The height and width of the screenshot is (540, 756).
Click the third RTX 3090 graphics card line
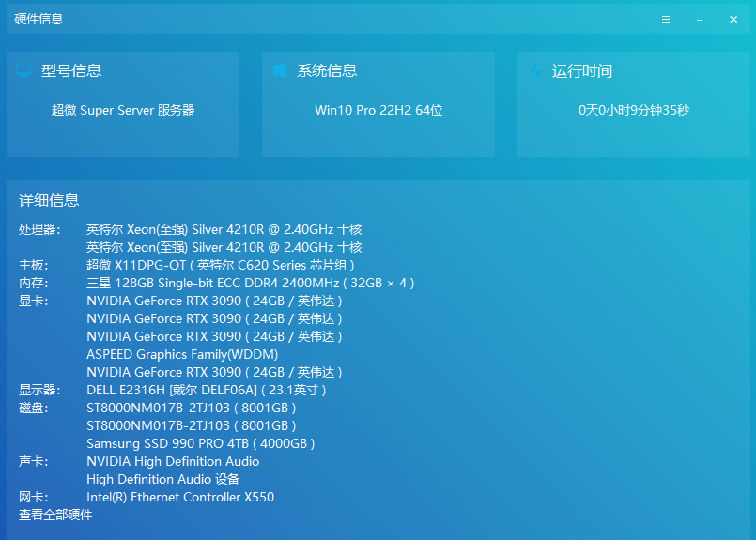point(214,336)
